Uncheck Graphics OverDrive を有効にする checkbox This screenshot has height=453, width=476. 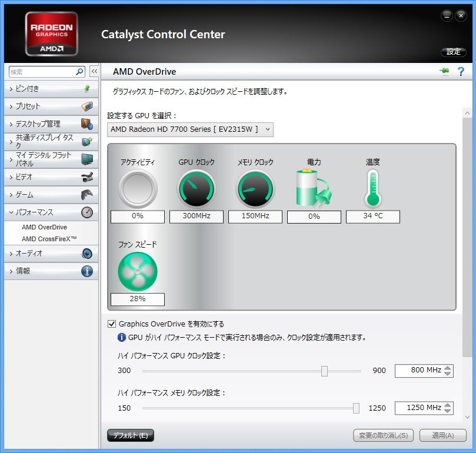coord(112,324)
